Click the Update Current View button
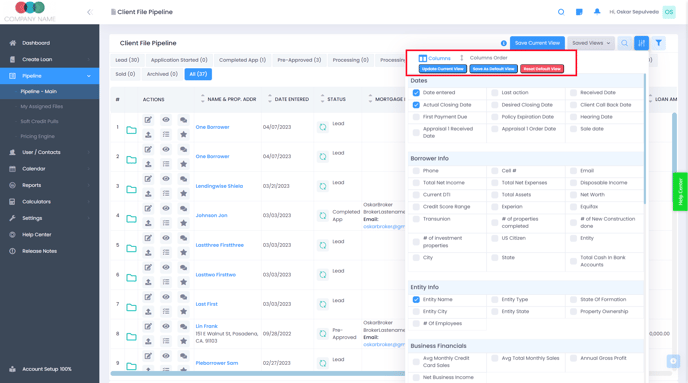The height and width of the screenshot is (383, 688). coord(442,69)
